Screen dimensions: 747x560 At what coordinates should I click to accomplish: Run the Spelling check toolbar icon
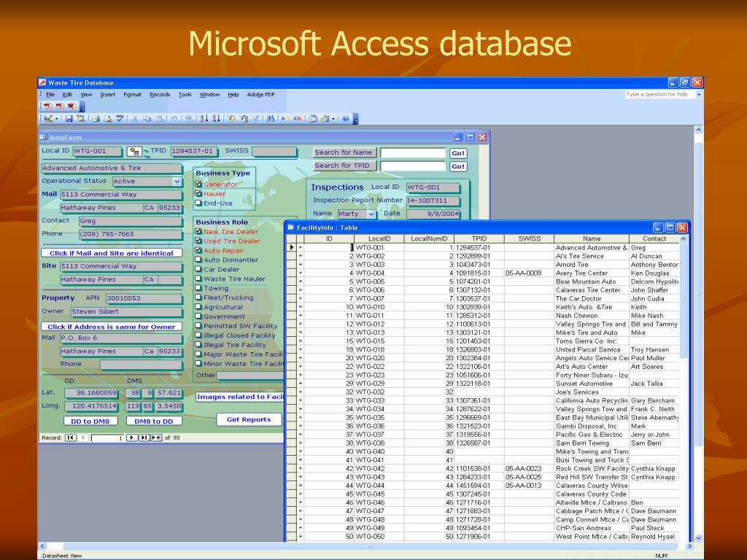pos(120,119)
